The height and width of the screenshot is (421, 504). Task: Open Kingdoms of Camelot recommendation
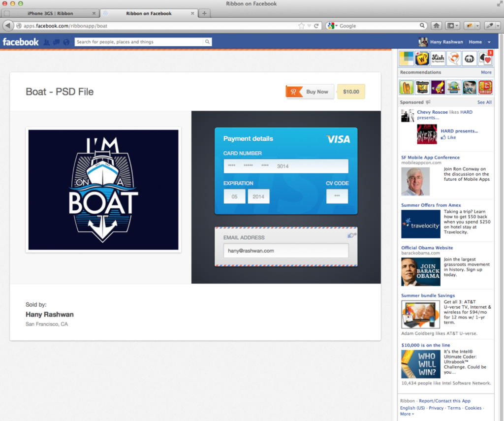click(422, 87)
